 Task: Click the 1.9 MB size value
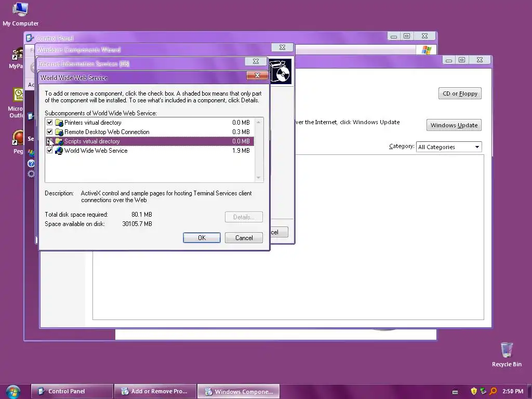click(241, 150)
